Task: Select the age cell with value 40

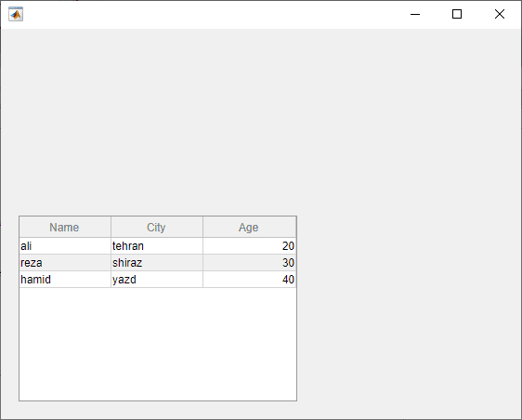Action: click(x=249, y=280)
